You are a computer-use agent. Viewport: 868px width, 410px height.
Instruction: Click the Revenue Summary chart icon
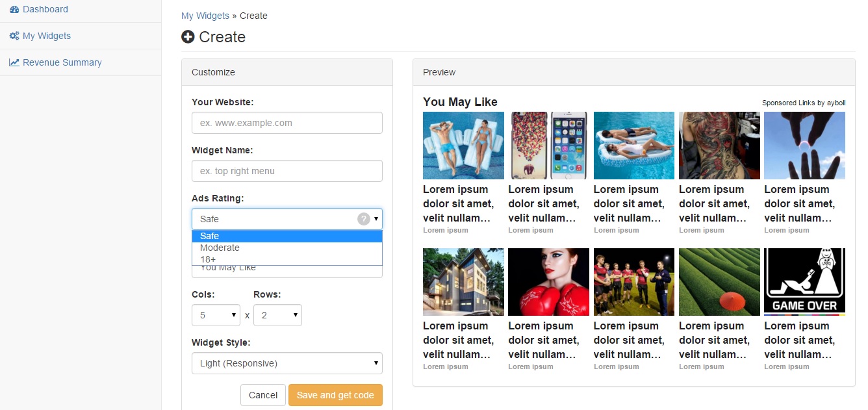(x=14, y=62)
